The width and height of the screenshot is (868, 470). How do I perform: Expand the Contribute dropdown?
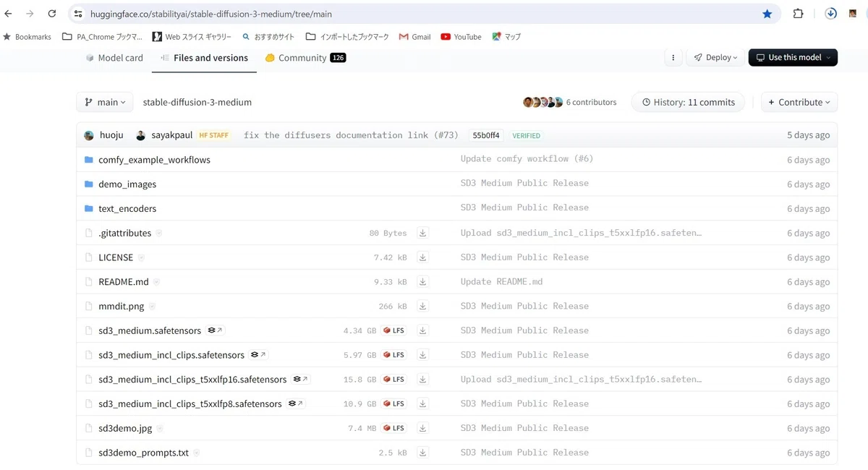pos(799,102)
